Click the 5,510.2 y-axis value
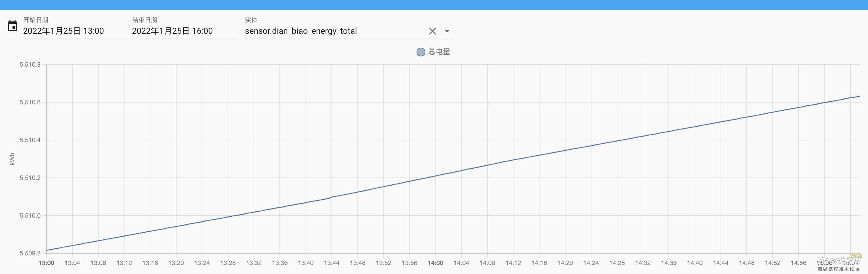This screenshot has width=868, height=274. 30,178
